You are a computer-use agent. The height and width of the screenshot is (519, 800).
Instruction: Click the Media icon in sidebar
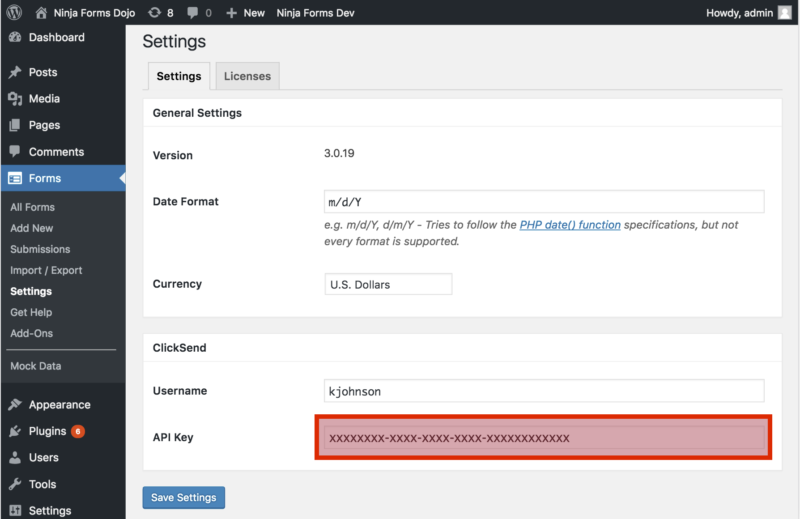coord(15,98)
